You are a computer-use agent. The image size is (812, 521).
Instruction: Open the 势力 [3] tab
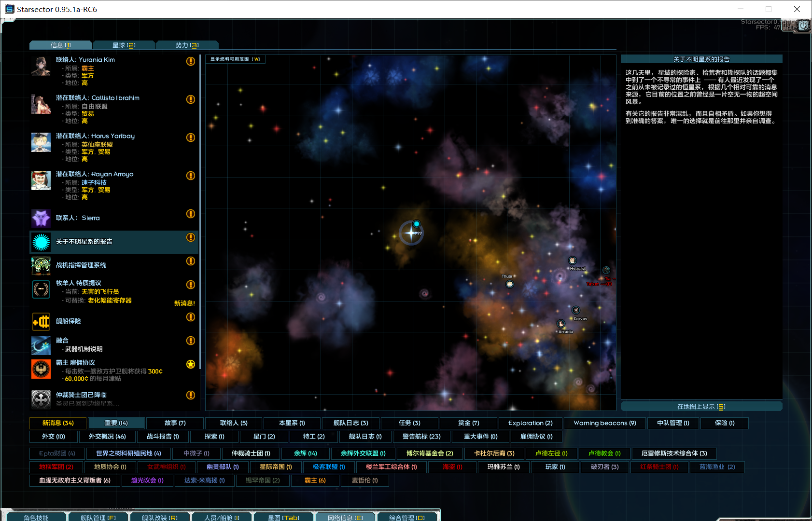(x=187, y=45)
